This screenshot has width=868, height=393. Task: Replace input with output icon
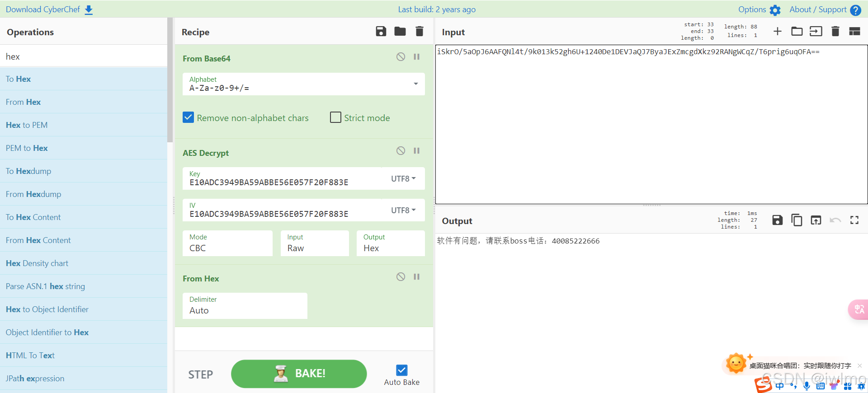point(816,220)
